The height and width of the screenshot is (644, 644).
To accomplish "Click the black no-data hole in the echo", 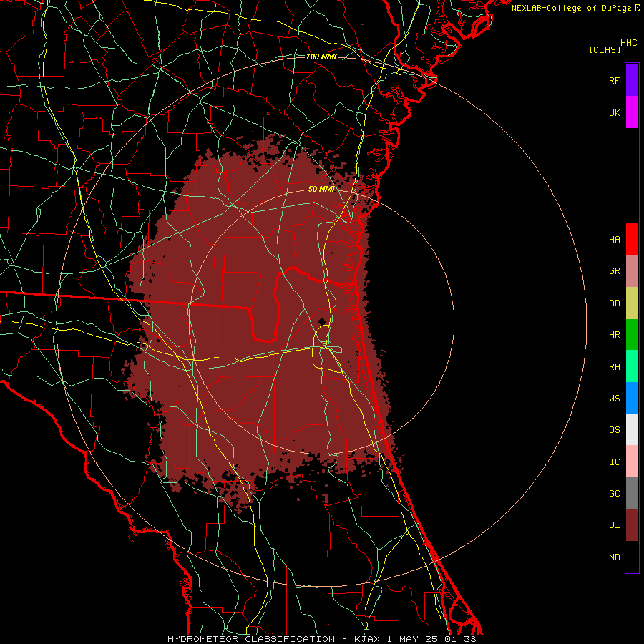I will coord(322,321).
